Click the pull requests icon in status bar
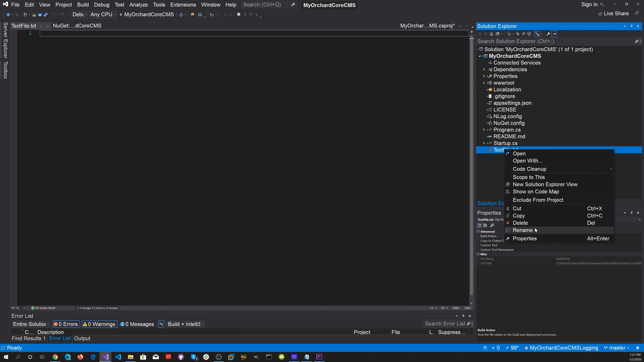644x362 pixels. click(485, 348)
